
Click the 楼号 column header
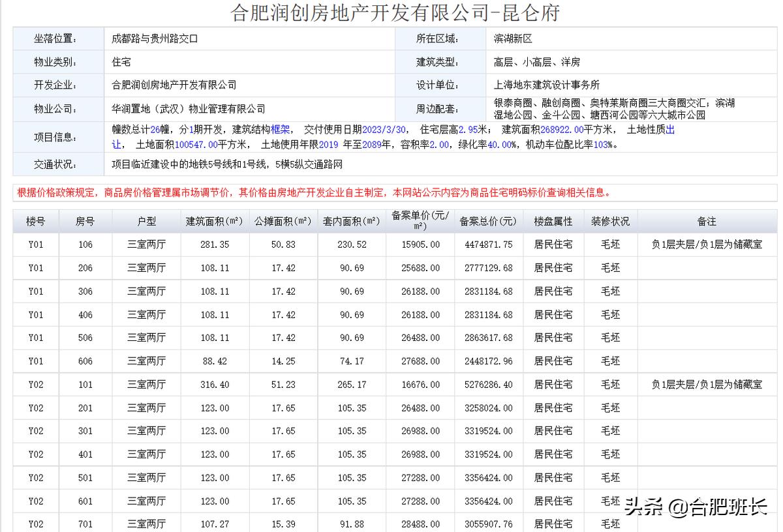tap(35, 221)
